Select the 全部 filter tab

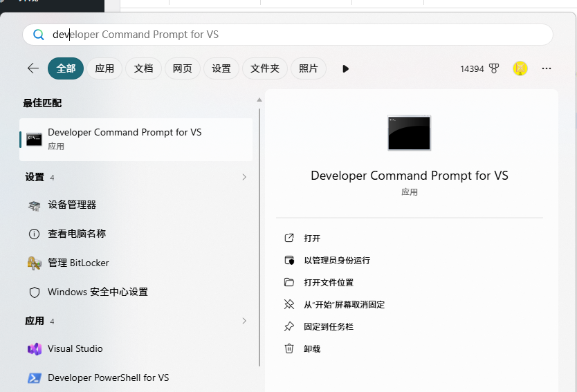(66, 68)
